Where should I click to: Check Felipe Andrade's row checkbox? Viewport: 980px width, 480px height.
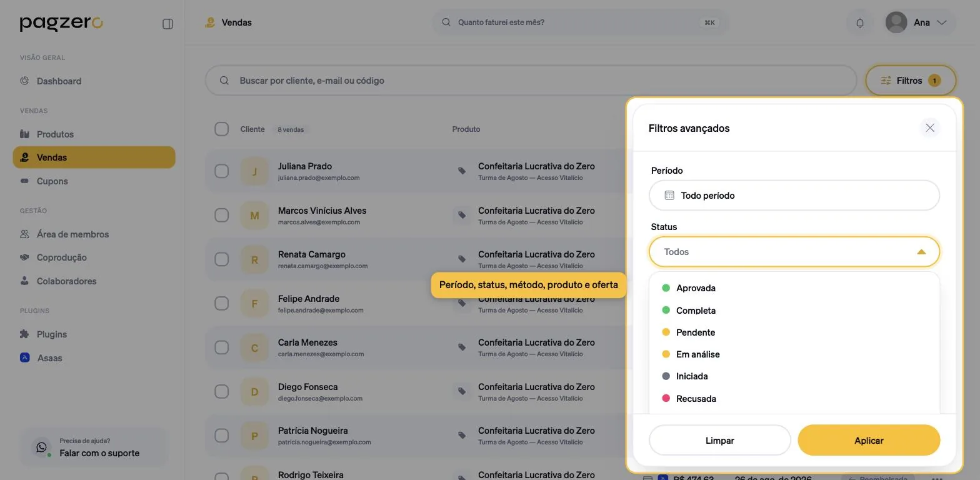pyautogui.click(x=221, y=303)
